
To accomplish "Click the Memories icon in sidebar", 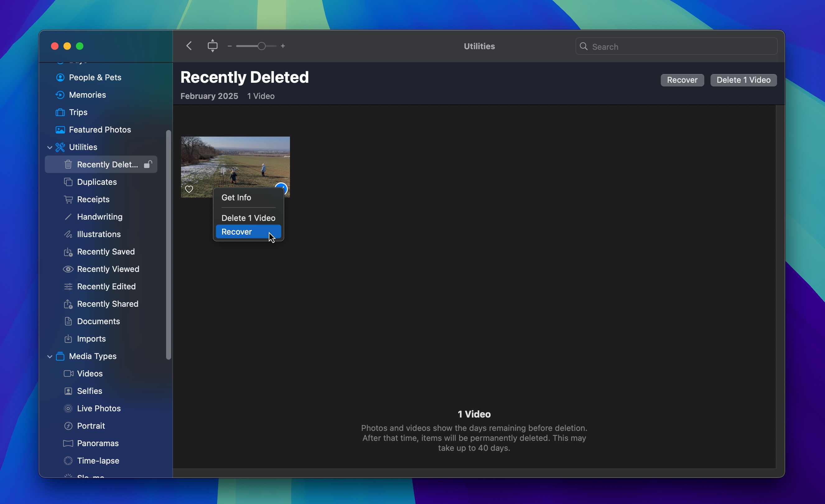I will [x=60, y=95].
